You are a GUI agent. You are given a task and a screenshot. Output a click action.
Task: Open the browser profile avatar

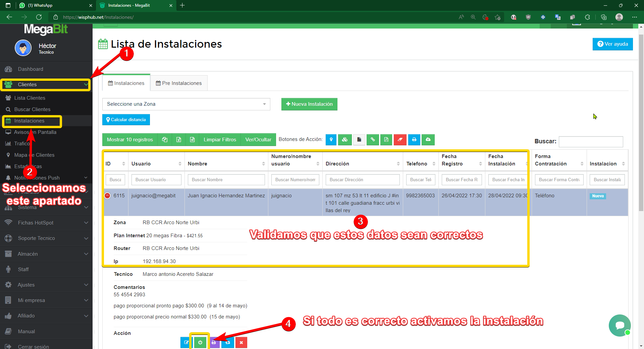619,17
